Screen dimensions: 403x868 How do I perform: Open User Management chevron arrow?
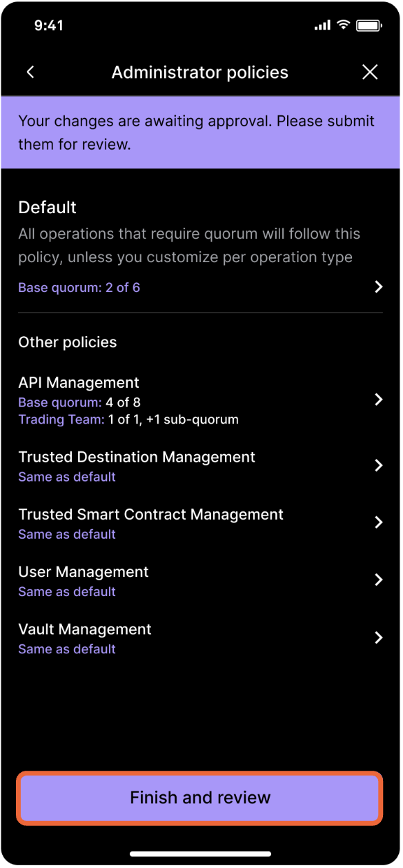coord(378,580)
